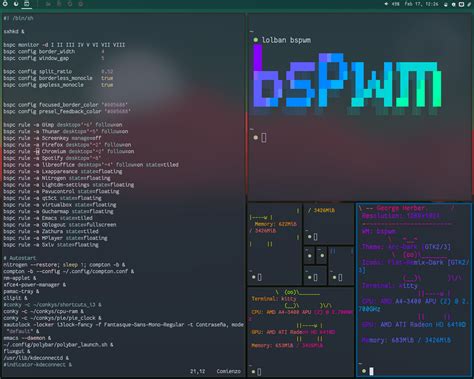Click the 'sxhkd &' line in vim
474x379 pixels.
[14, 31]
